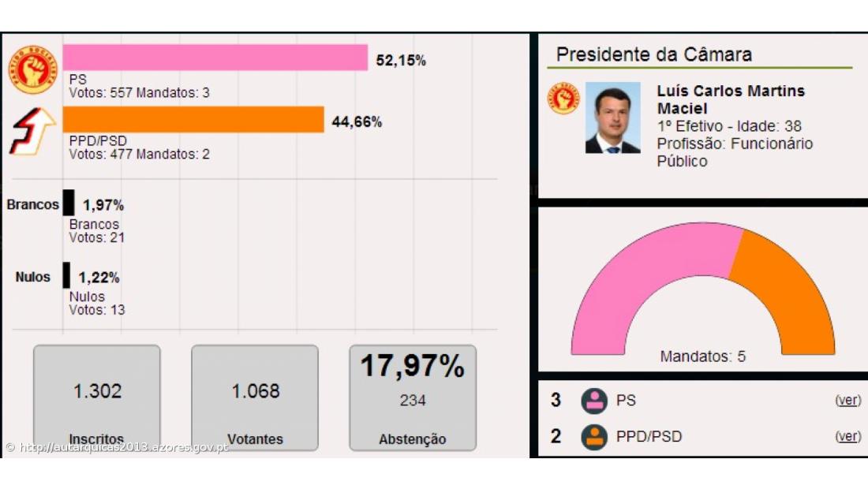Click the Abstenção 17,97% box
Image resolution: width=868 pixels, height=489 pixels.
(413, 398)
